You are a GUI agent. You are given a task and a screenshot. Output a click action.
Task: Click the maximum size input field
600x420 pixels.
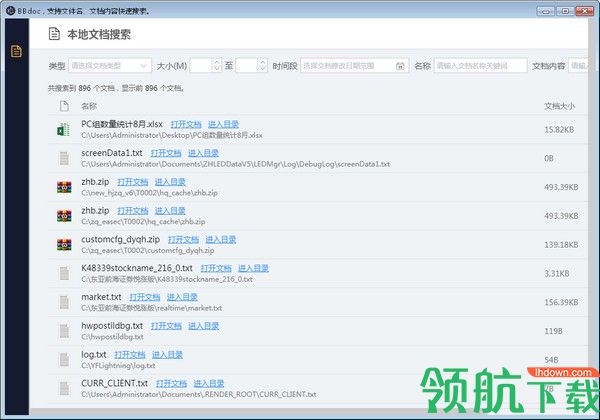pyautogui.click(x=247, y=66)
